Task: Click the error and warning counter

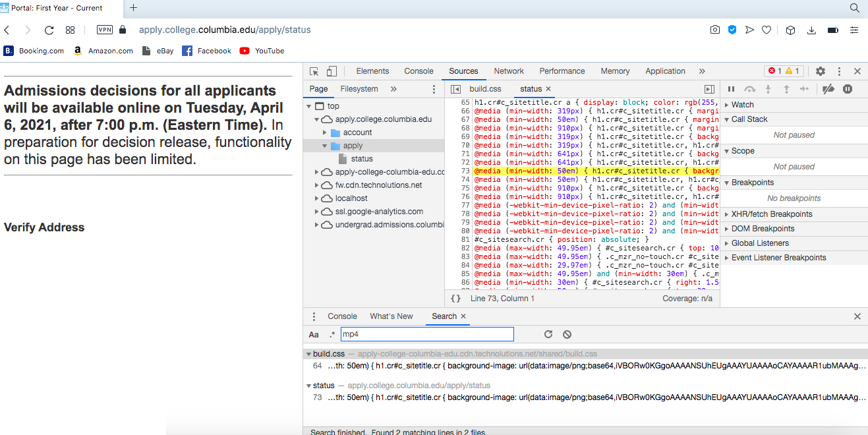Action: tap(783, 71)
